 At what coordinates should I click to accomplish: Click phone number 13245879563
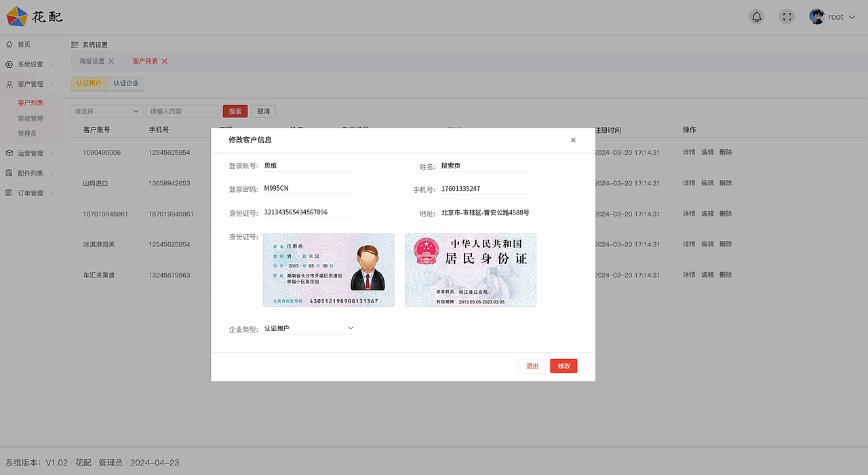170,275
